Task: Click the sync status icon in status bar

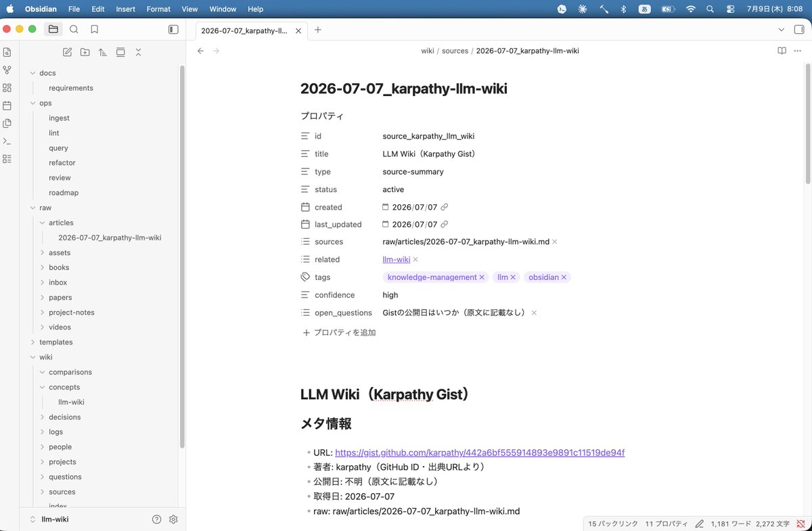Action: [801, 524]
